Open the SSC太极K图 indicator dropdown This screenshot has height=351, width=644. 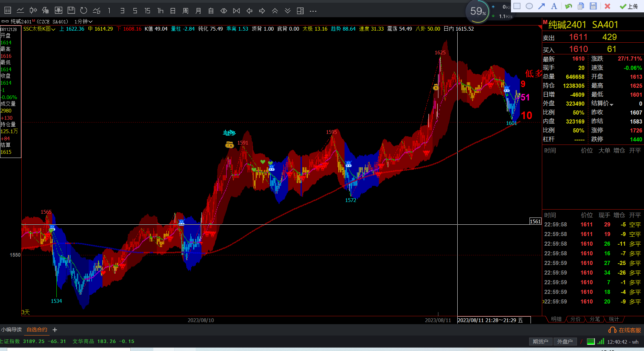click(x=39, y=29)
